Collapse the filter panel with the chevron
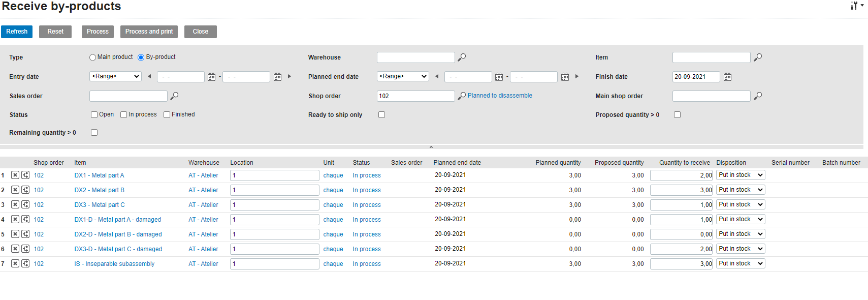Screen dimensions: 868x300 [431, 147]
